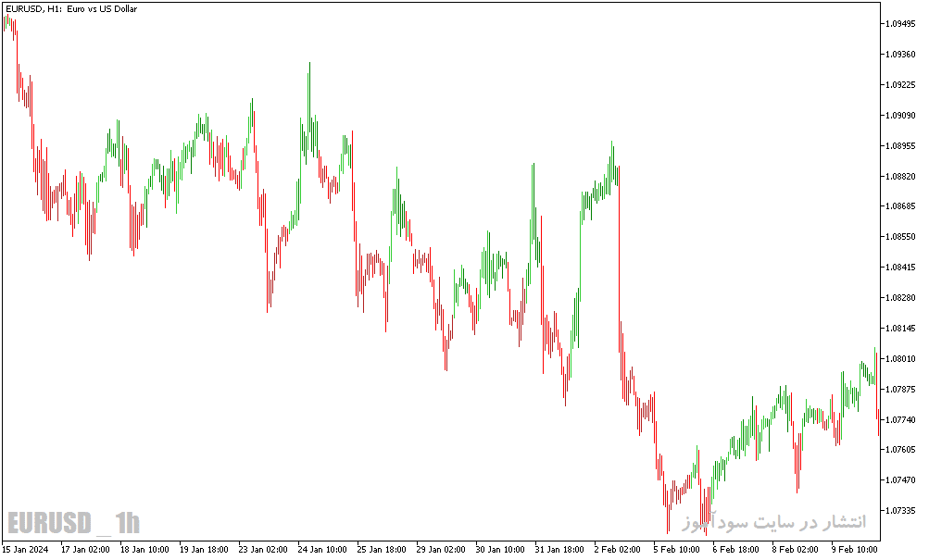The height and width of the screenshot is (560, 929).
Task: Click the 1.07335 price axis label
Action: 900,510
